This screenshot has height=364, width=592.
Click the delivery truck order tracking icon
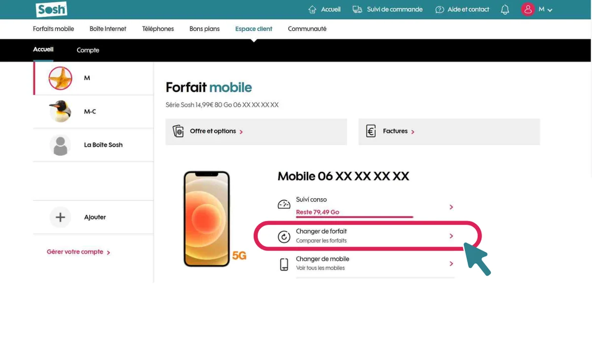click(357, 9)
